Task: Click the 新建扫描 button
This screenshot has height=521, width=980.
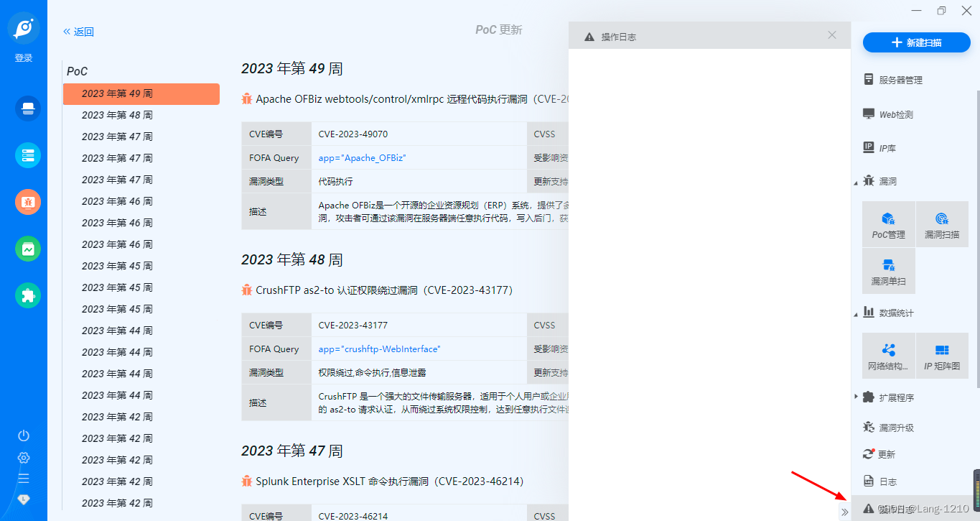Action: coord(916,42)
